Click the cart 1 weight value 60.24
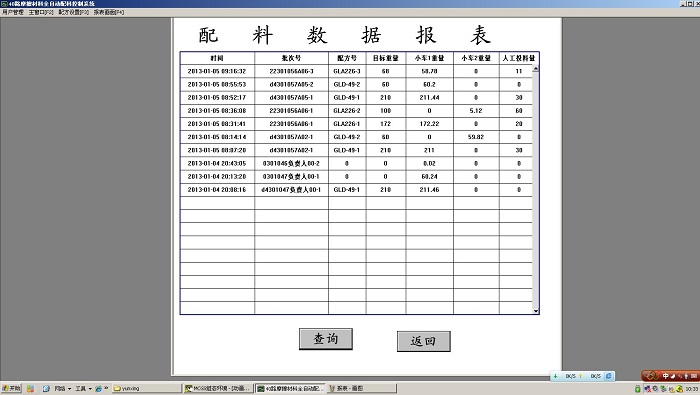 pos(429,176)
